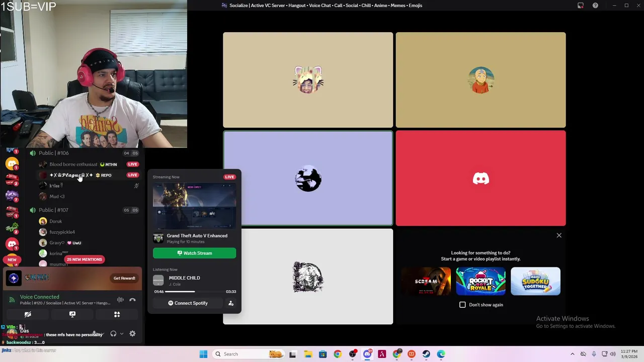This screenshot has width=644, height=362.
Task: Open File Explorer from taskbar
Action: click(x=308, y=354)
